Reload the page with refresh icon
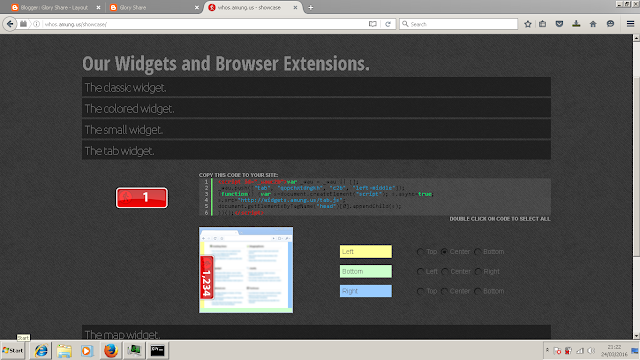640x360 pixels. (388, 24)
